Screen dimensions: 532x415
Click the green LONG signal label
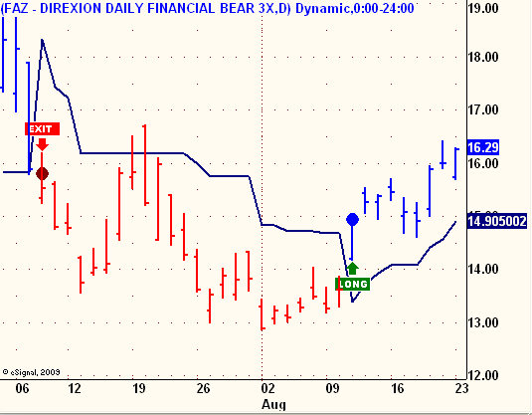pos(353,284)
